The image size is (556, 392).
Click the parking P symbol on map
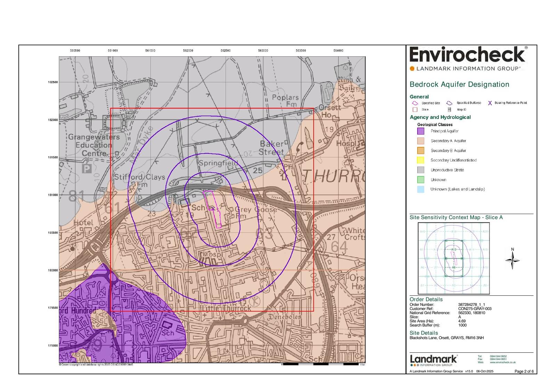point(86,169)
